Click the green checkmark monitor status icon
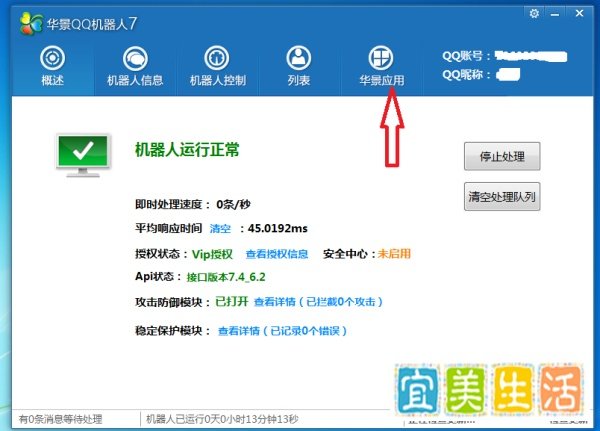600x431 pixels. point(83,155)
